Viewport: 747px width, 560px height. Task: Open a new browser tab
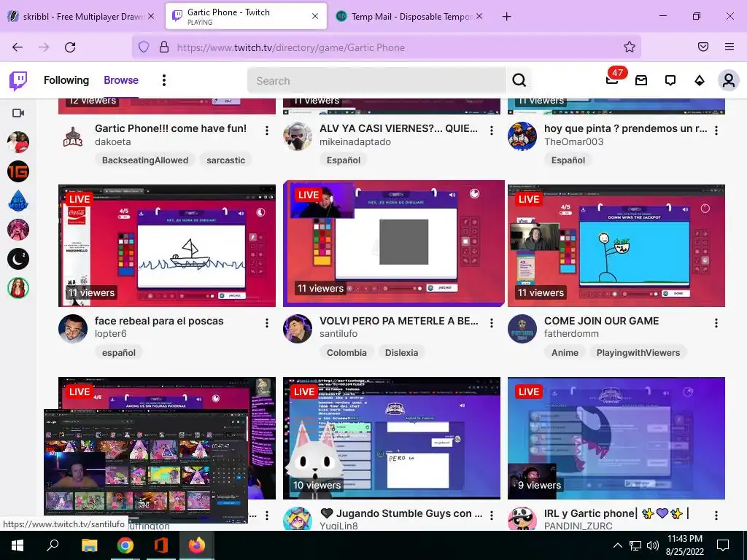tap(506, 16)
